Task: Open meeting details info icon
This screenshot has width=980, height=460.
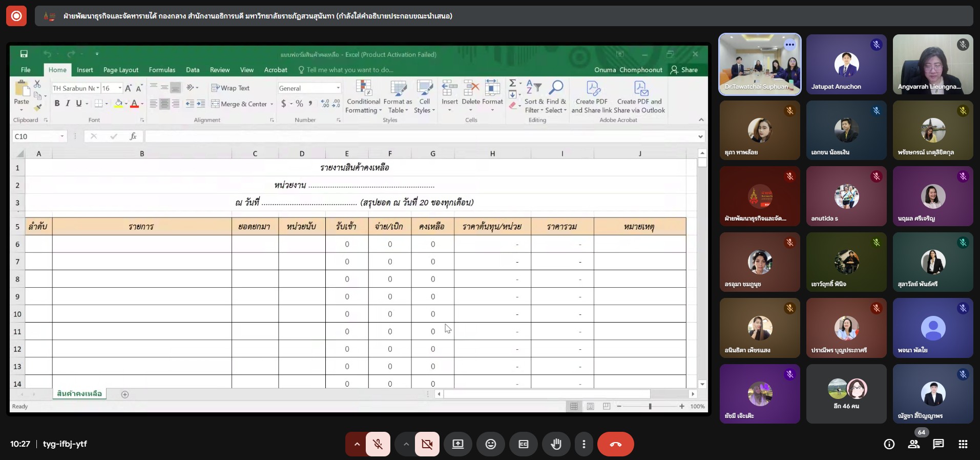Action: [889, 444]
